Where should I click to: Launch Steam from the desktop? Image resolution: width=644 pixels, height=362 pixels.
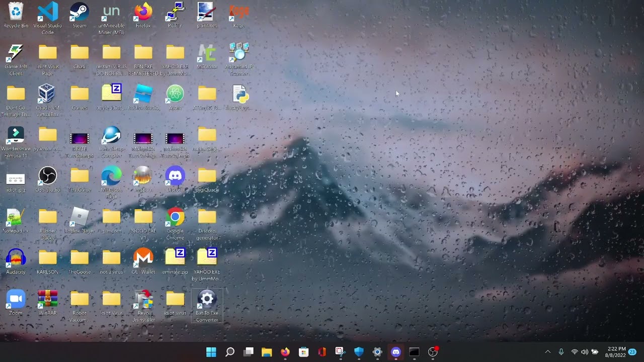[x=79, y=16]
